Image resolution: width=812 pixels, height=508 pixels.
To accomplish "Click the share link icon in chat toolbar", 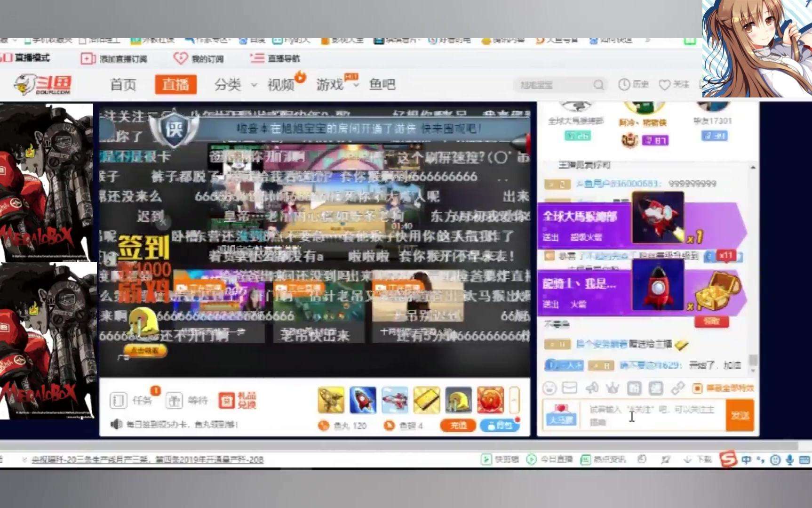I will [677, 388].
